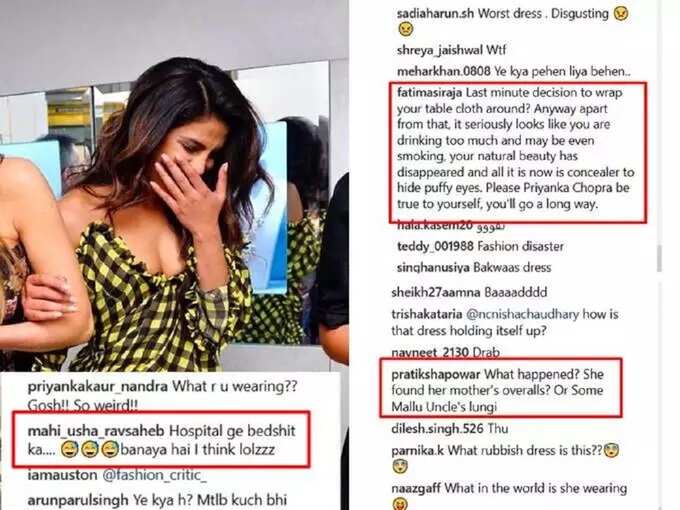
Task: Click the @fashion_critic_ mention
Action: point(154,475)
